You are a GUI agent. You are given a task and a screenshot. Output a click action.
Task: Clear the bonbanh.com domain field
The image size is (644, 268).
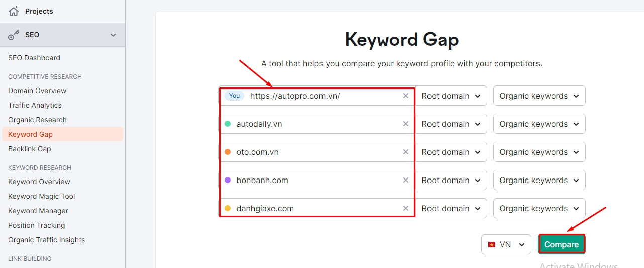click(406, 180)
